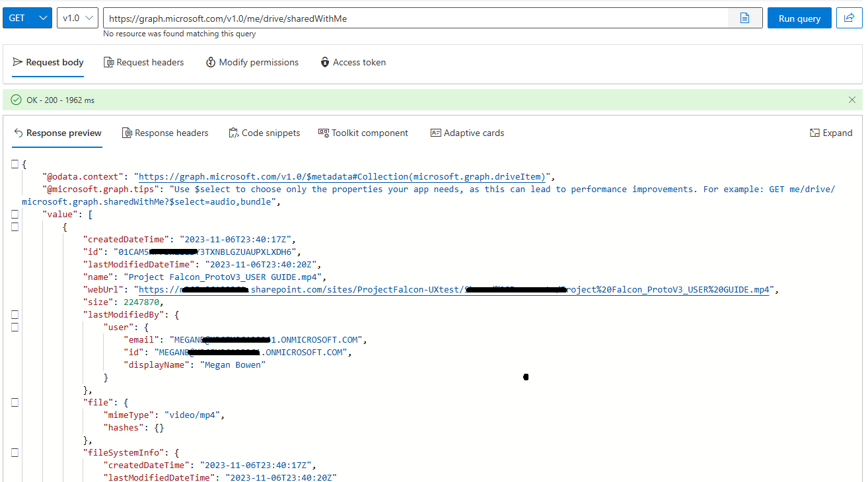The width and height of the screenshot is (868, 482).
Task: Click the share query icon button
Action: pyautogui.click(x=849, y=18)
